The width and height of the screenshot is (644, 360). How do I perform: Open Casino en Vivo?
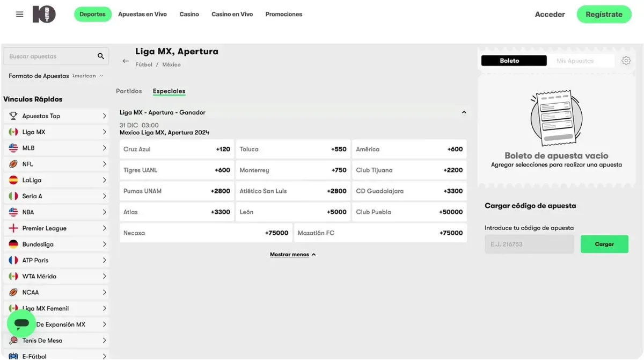coord(232,15)
